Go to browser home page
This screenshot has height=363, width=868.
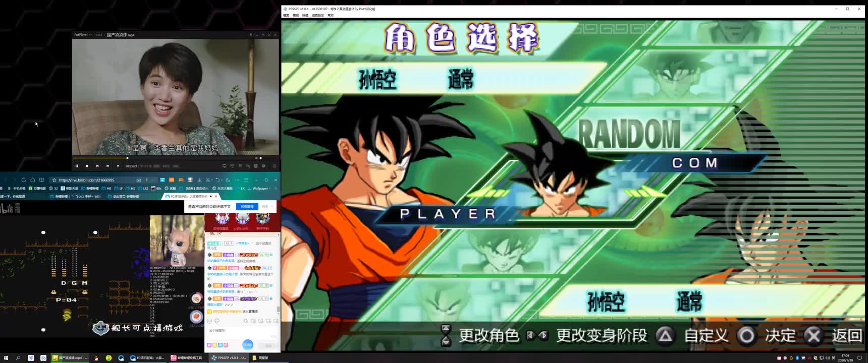[32, 180]
